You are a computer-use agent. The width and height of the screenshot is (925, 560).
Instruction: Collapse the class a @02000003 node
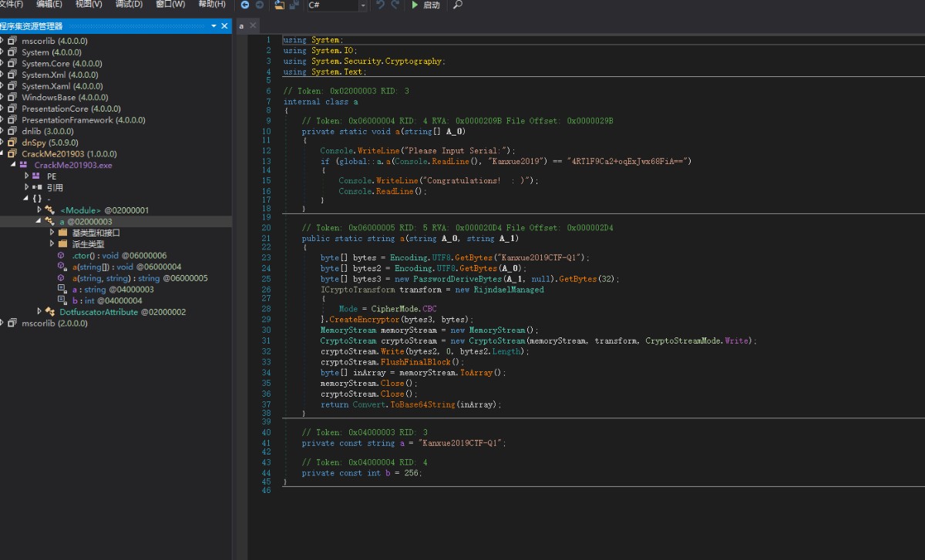39,222
